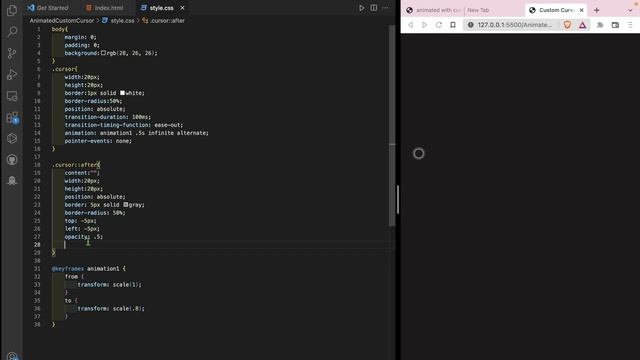The image size is (640, 360).
Task: Reload the browser page
Action: click(x=439, y=25)
